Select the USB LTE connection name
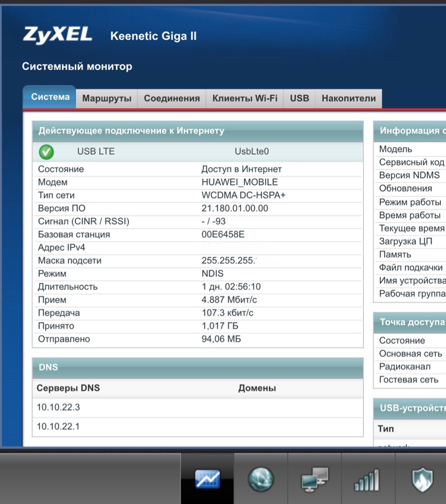The width and height of the screenshot is (446, 504). tap(96, 151)
